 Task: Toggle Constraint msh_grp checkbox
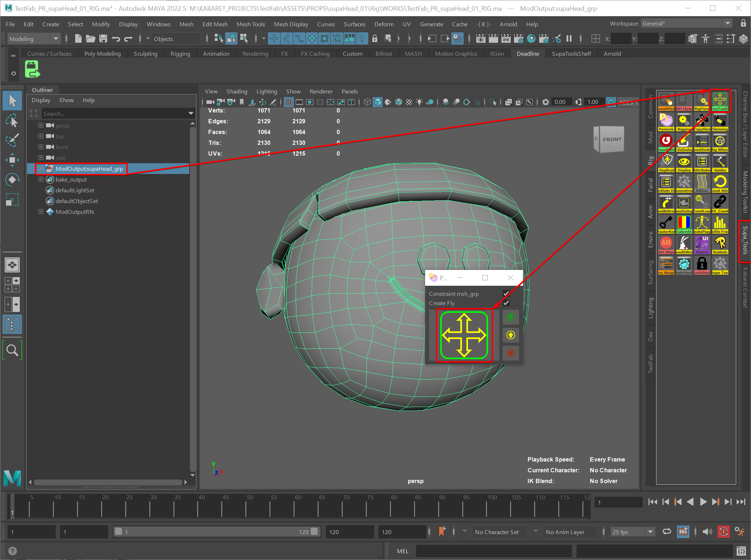click(x=506, y=293)
